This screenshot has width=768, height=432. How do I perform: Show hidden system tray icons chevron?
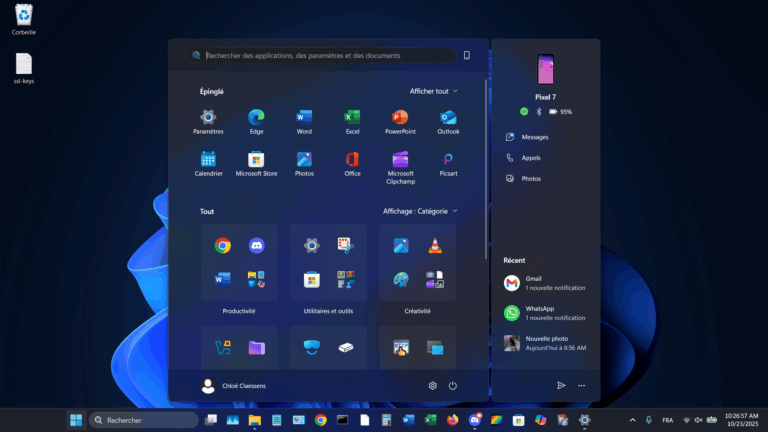[x=632, y=420]
